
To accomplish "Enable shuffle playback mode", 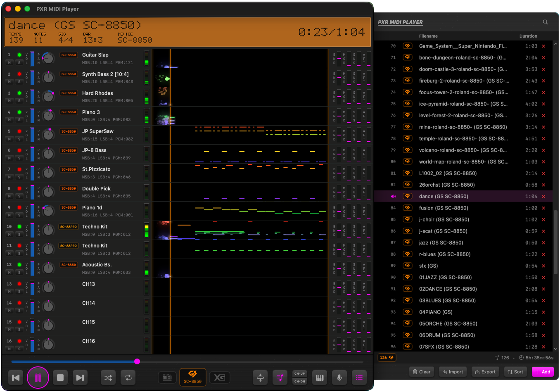I will [x=108, y=378].
